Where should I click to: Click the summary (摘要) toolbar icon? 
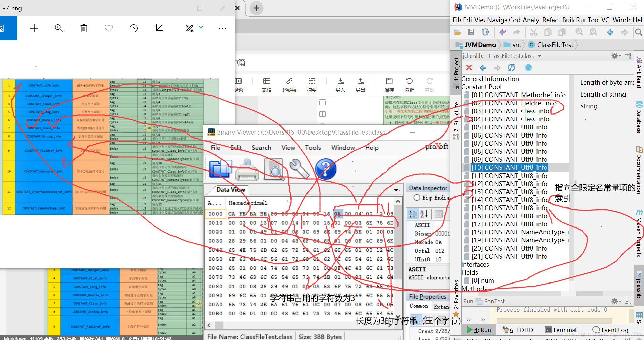pyautogui.click(x=312, y=85)
